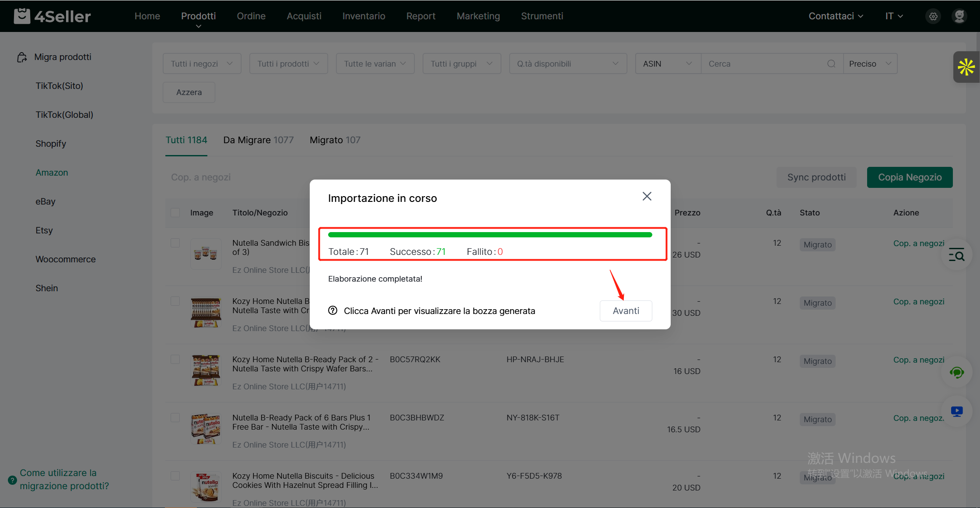Select checkbox for the 30 USD product row
The image size is (980, 508).
[x=175, y=301]
